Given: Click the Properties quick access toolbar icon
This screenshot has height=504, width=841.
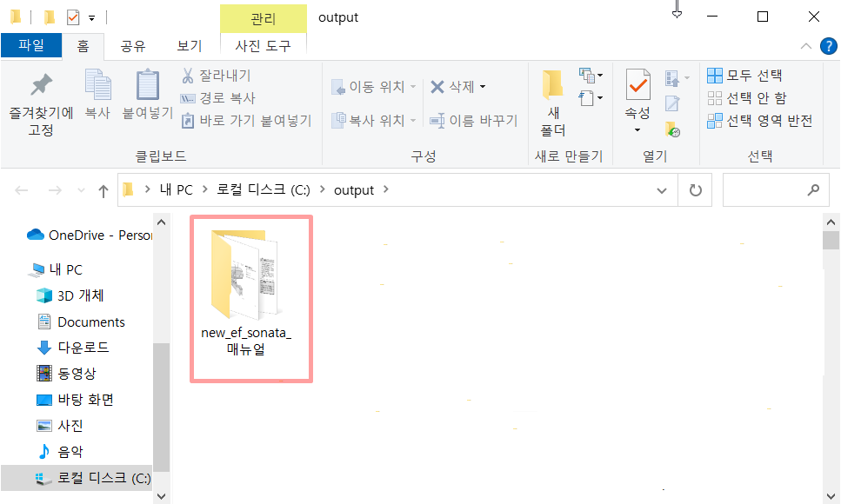Looking at the screenshot, I should (73, 17).
